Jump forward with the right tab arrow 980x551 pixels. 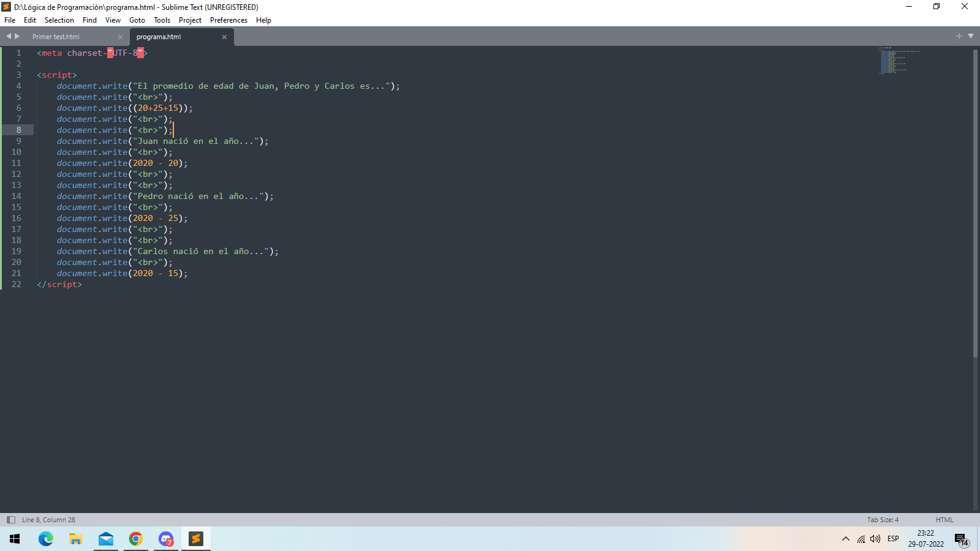(17, 36)
